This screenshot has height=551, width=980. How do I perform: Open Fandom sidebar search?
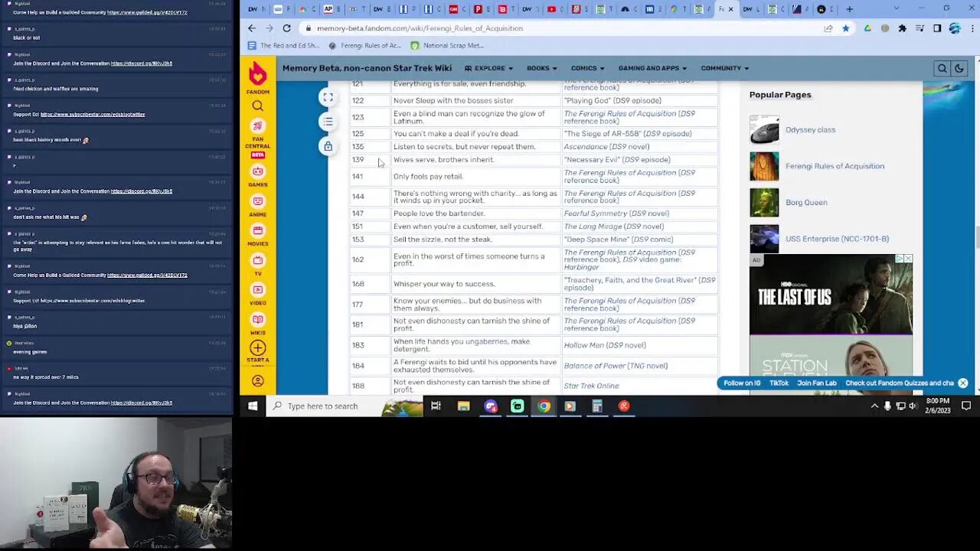[x=258, y=106]
